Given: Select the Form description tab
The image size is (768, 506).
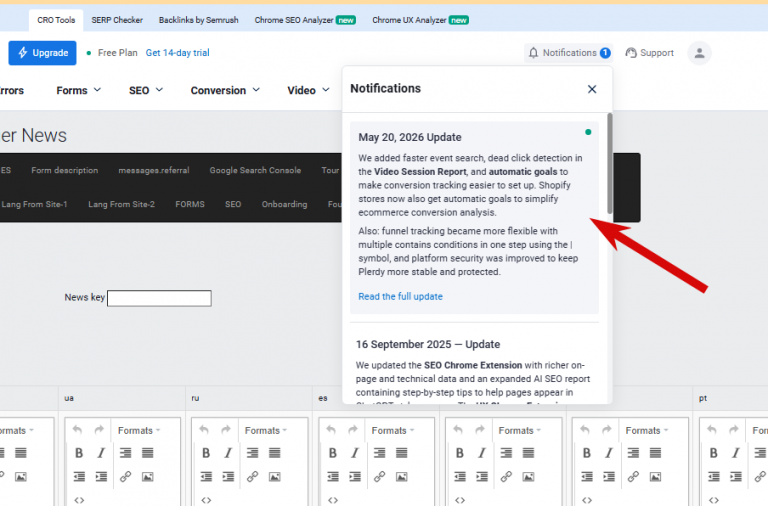Looking at the screenshot, I should click(65, 170).
